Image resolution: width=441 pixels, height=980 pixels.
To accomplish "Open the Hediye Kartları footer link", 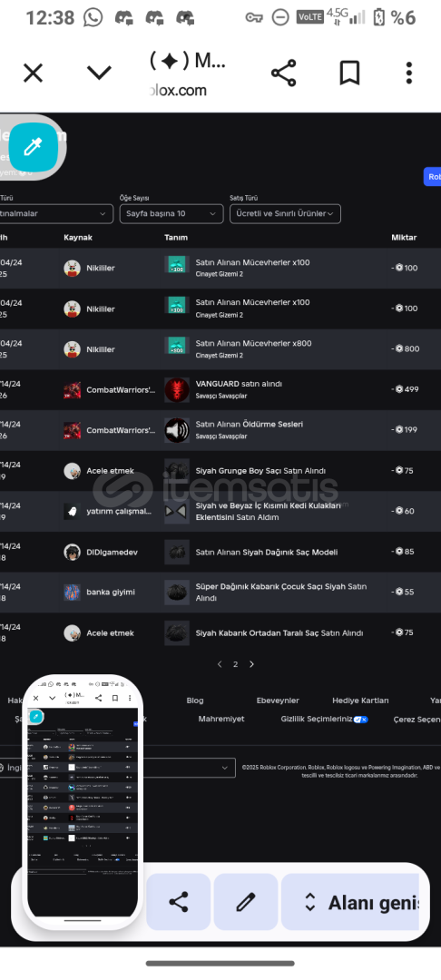I will pyautogui.click(x=360, y=701).
